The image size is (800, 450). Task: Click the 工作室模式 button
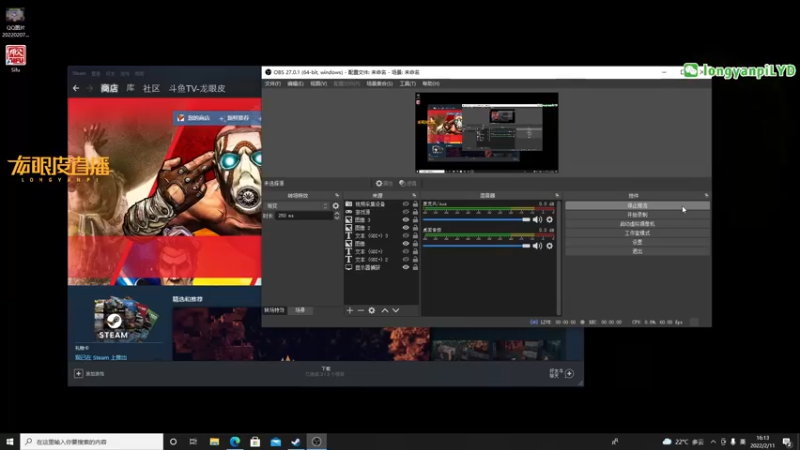coord(637,233)
